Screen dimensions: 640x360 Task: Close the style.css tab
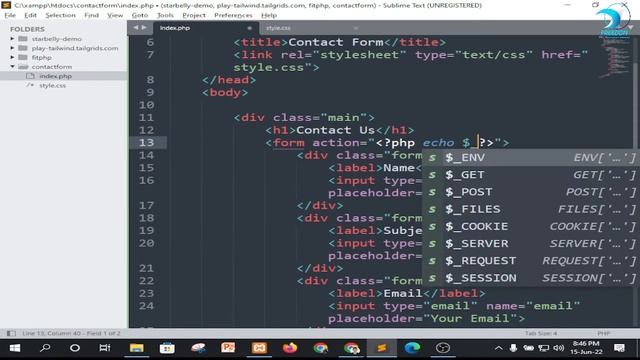pyautogui.click(x=356, y=28)
